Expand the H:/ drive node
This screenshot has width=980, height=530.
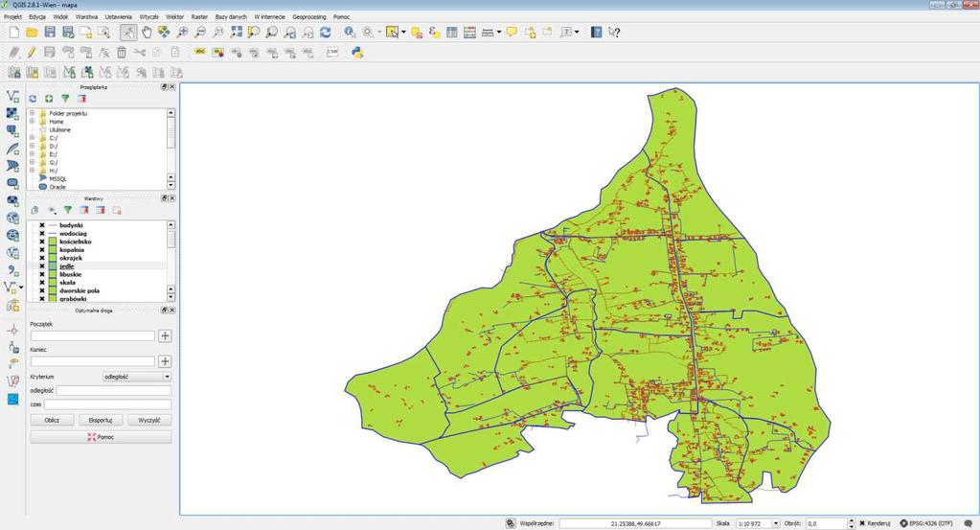(32, 170)
